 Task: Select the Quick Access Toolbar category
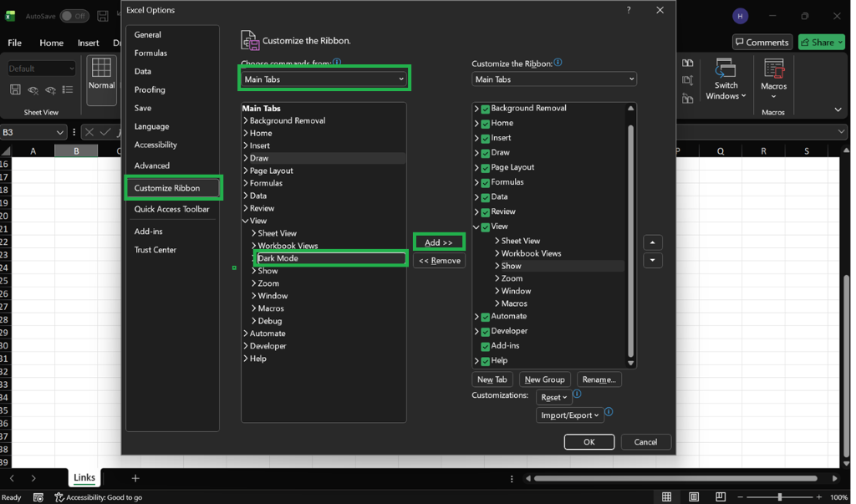[172, 209]
